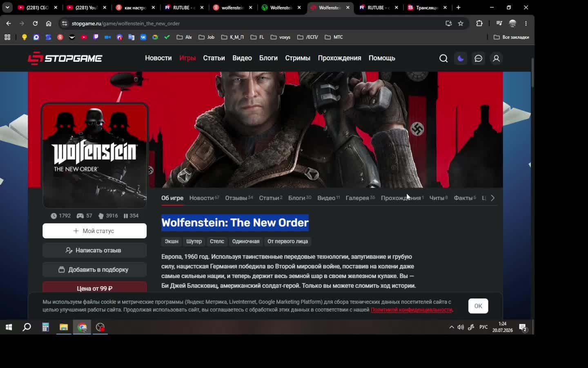
Task: Open the Видео item in top navigation
Action: [x=242, y=58]
